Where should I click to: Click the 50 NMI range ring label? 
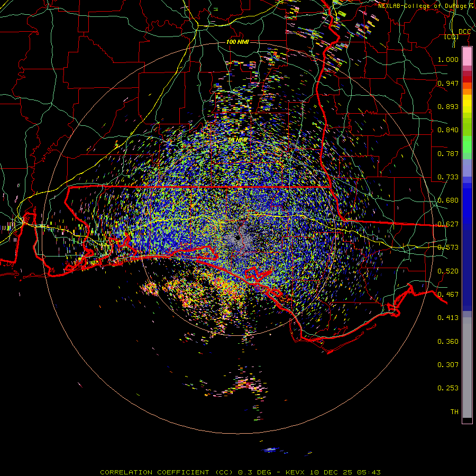(x=237, y=140)
